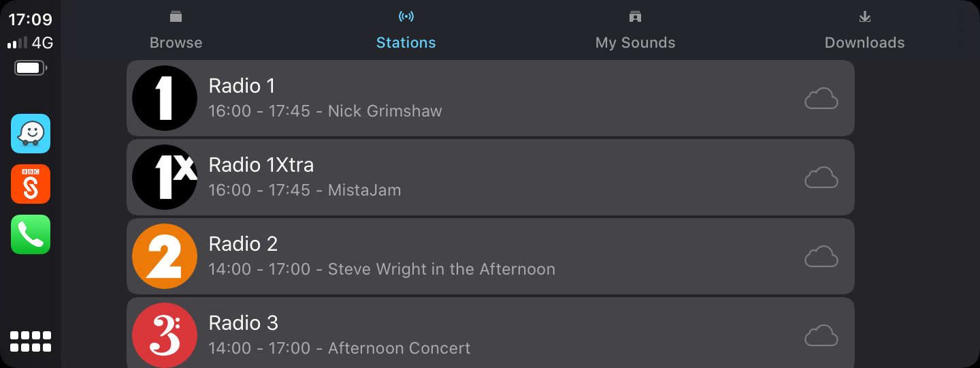Select the Stations tab

pyautogui.click(x=406, y=31)
